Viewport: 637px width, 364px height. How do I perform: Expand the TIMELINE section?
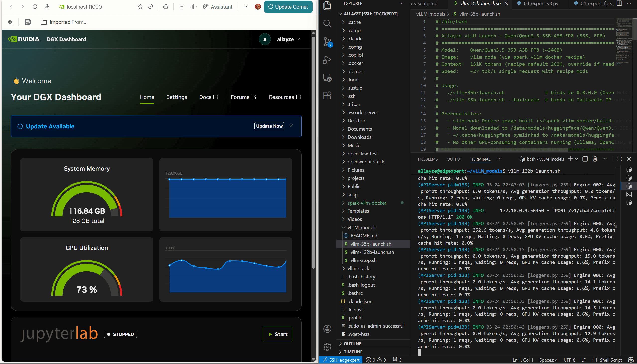373,352
